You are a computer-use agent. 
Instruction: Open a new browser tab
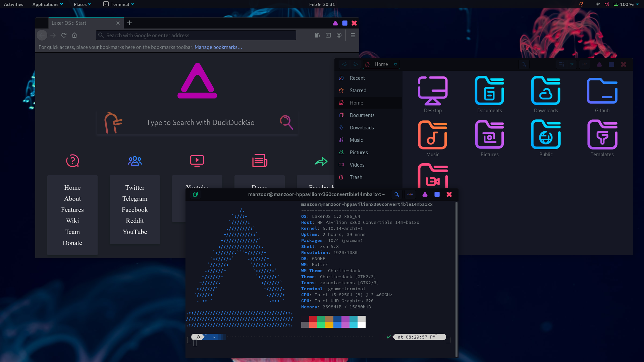129,23
